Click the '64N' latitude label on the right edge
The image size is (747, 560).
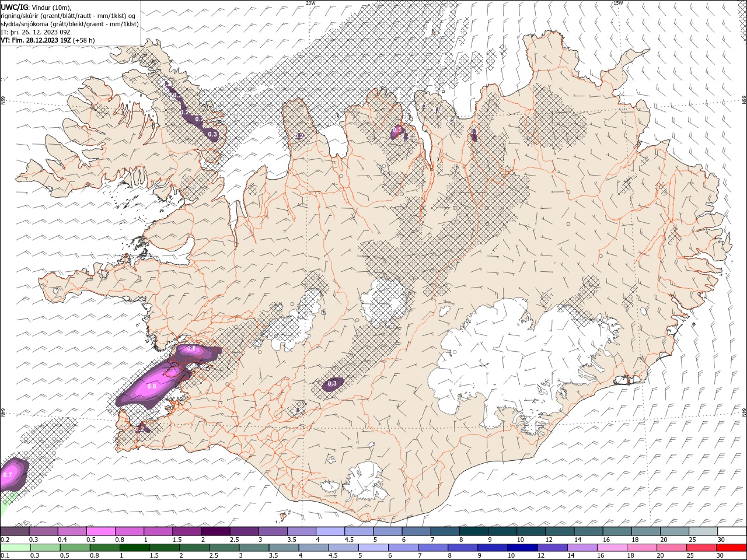744,412
